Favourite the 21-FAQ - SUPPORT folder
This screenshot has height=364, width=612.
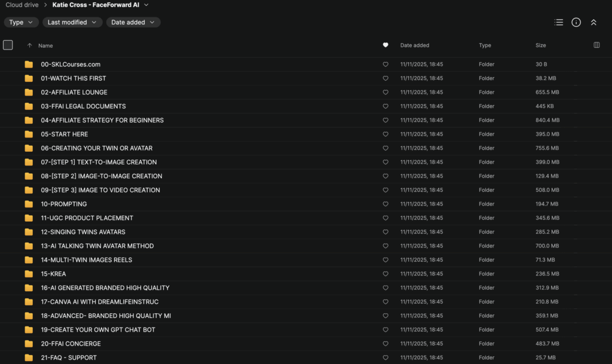click(x=385, y=358)
